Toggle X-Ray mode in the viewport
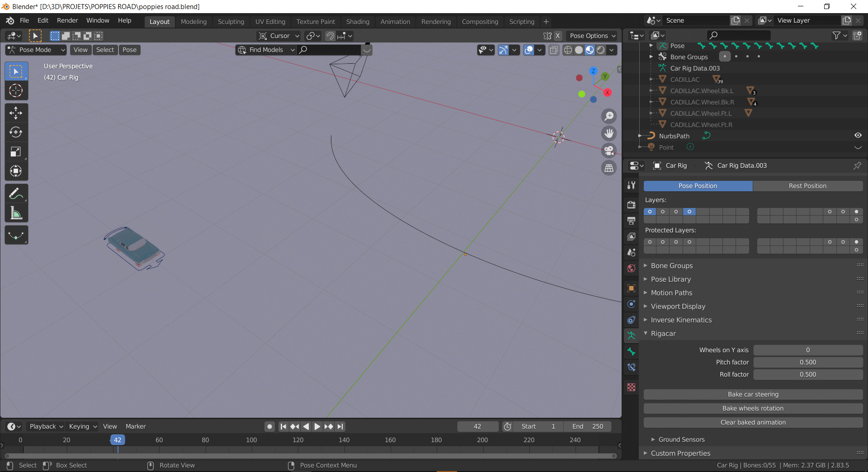 coord(553,50)
